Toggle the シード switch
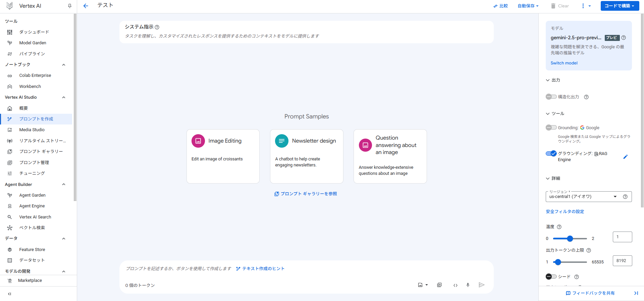Viewport: 644px width, 301px height. coord(551,277)
